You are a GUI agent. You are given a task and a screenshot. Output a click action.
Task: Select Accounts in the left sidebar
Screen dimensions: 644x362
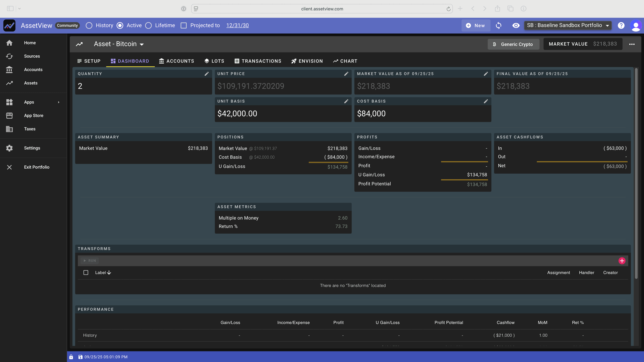(x=33, y=69)
